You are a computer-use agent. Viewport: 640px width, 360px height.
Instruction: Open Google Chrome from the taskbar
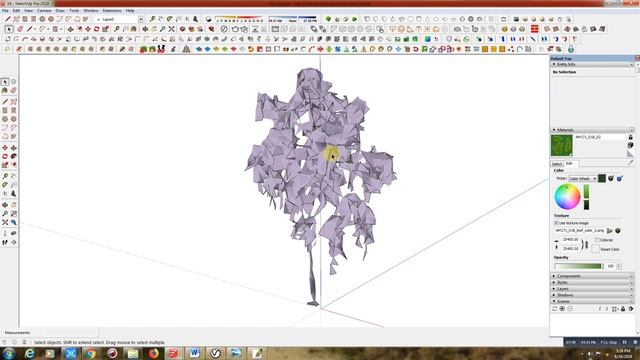pyautogui.click(x=91, y=353)
